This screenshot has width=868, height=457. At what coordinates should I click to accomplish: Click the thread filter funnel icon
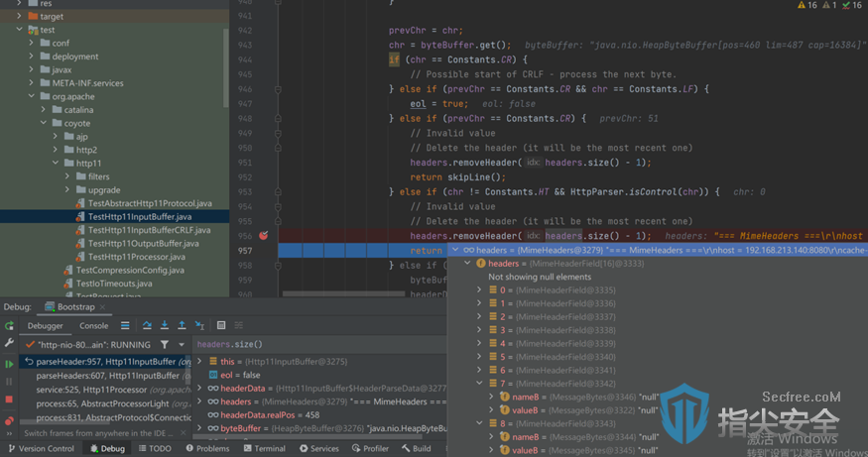(165, 345)
